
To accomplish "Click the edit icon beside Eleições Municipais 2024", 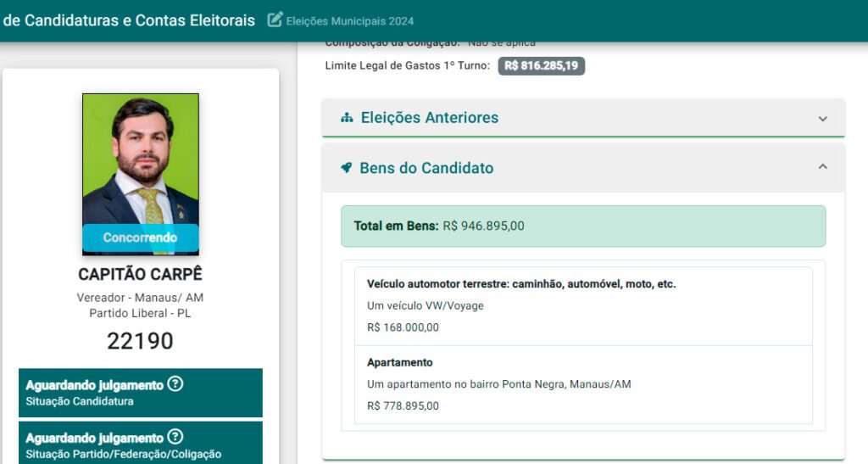I will (x=275, y=20).
